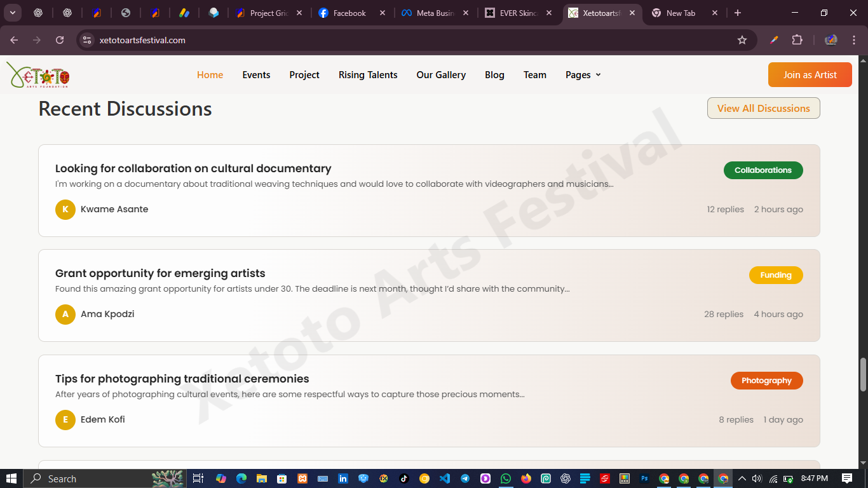Open LinkedIn from the taskbar
This screenshot has height=488, width=868.
click(x=342, y=478)
